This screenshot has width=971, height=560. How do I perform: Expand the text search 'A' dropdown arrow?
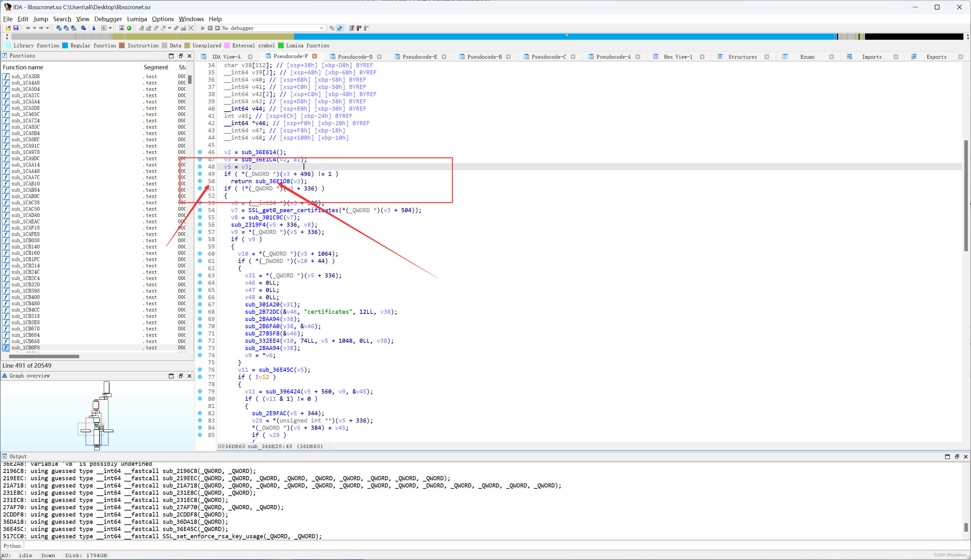(110, 28)
